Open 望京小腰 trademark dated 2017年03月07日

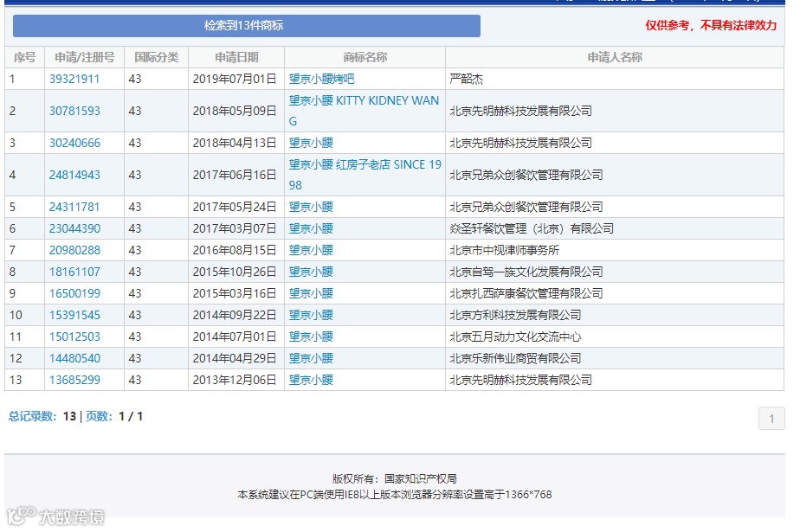(311, 228)
